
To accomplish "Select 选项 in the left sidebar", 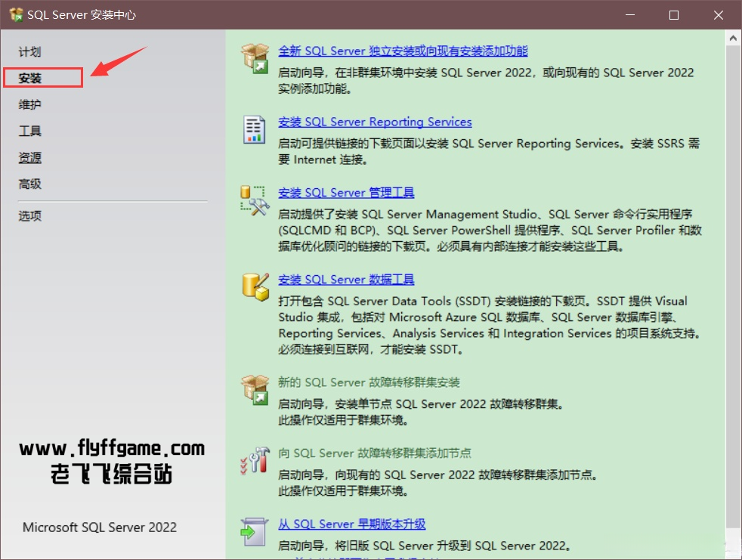I will (29, 216).
